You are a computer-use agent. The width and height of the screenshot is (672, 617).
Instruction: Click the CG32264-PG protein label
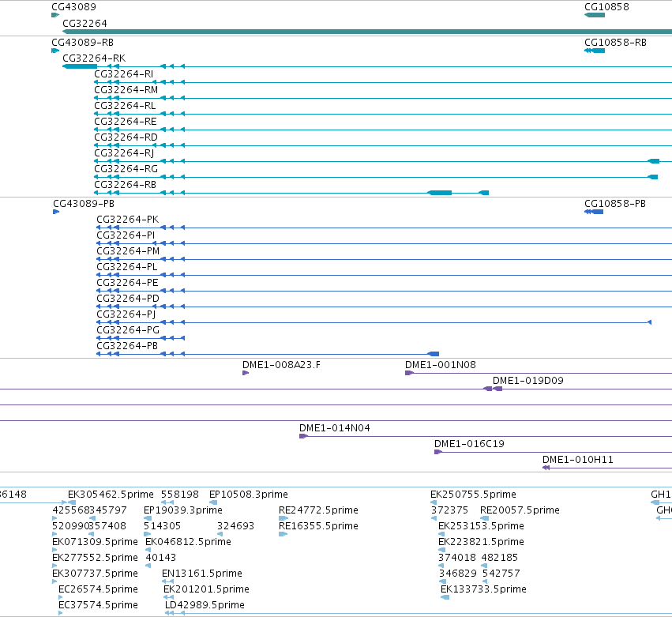pos(128,330)
